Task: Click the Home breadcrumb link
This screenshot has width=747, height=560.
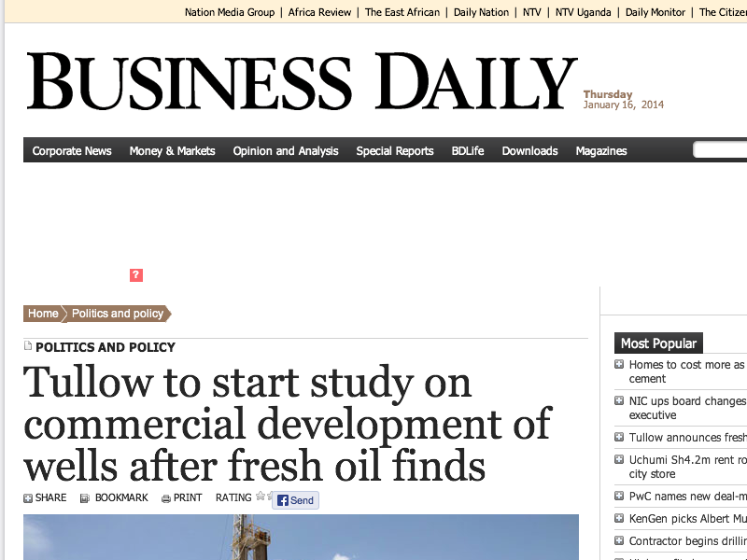Action: coord(43,314)
